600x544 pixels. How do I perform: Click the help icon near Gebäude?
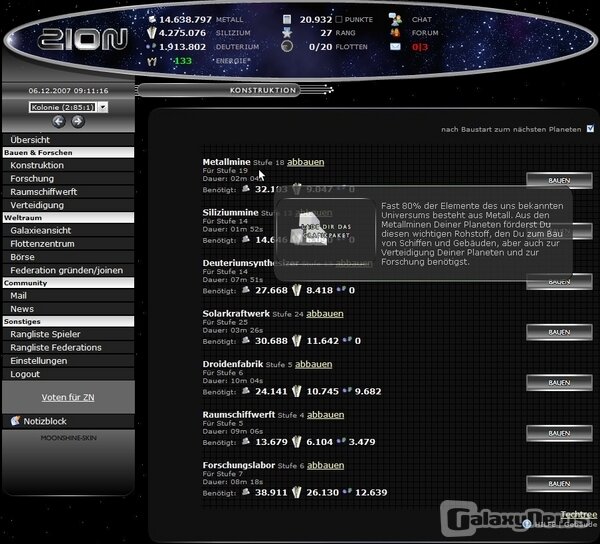click(x=527, y=524)
